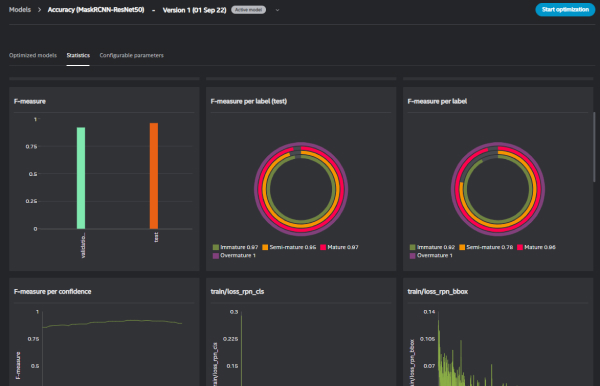Image resolution: width=600 pixels, height=386 pixels.
Task: Click the Overmature 1 swatch in test chart
Action: (216, 256)
